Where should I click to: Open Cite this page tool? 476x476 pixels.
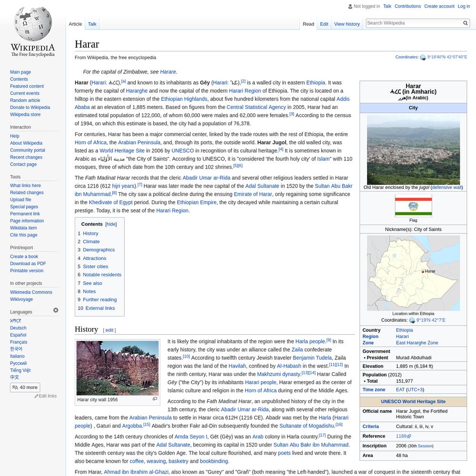coord(24,235)
